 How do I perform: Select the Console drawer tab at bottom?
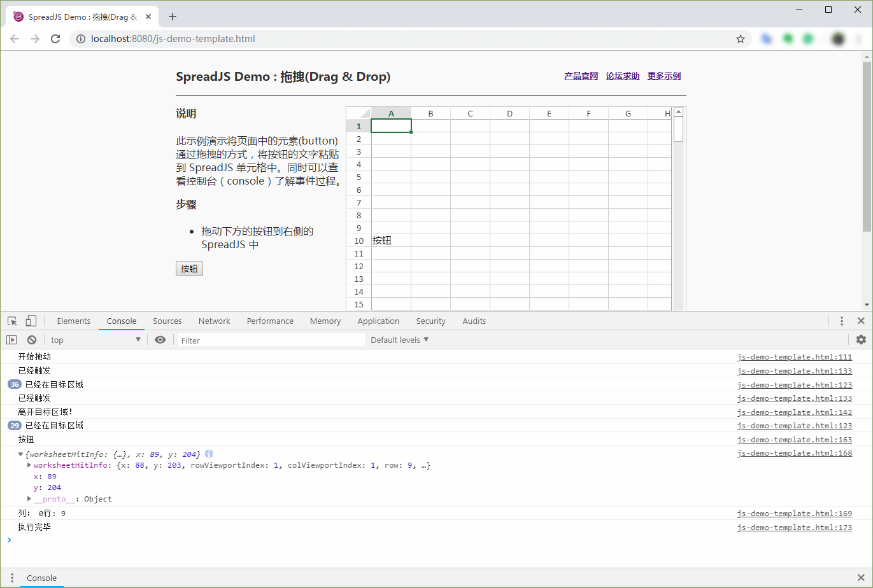(x=42, y=578)
